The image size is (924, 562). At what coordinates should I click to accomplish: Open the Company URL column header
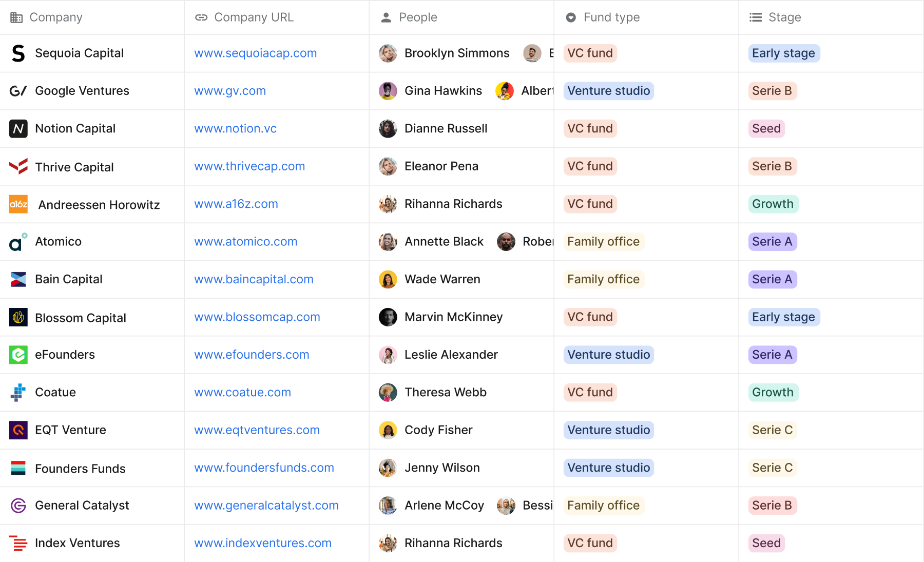point(277,17)
